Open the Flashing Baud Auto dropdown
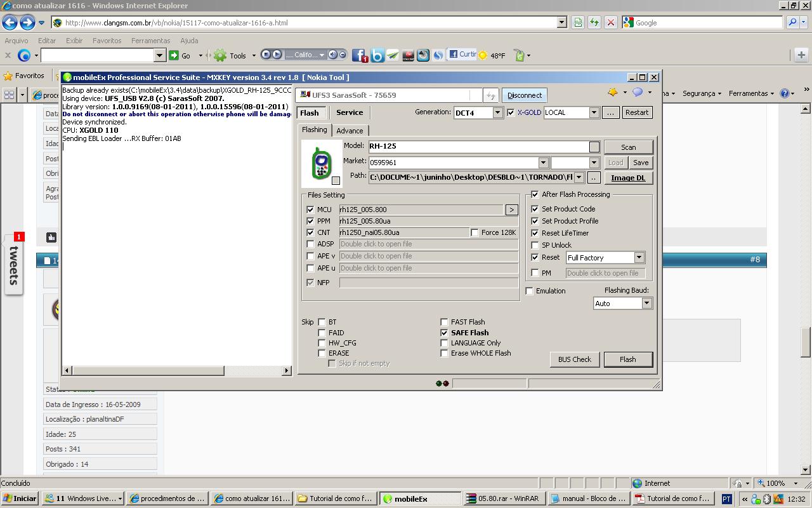812x508 pixels. point(646,304)
